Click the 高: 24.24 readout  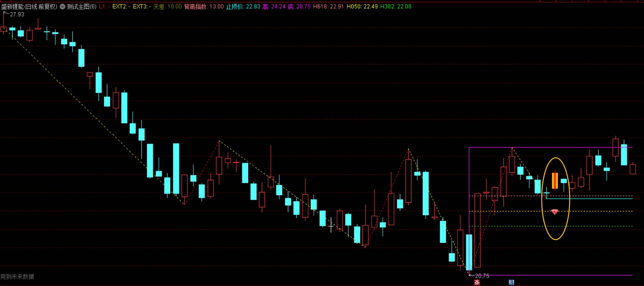click(x=274, y=7)
